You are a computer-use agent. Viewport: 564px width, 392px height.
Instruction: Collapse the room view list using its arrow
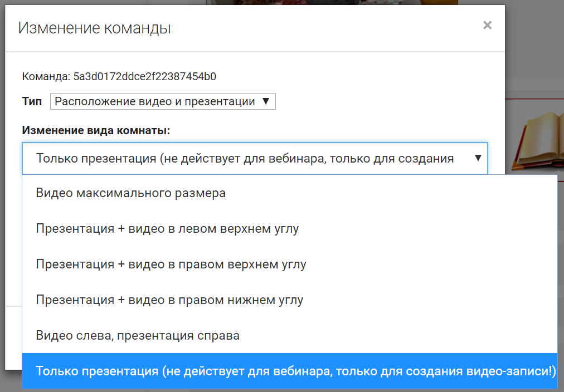[478, 158]
